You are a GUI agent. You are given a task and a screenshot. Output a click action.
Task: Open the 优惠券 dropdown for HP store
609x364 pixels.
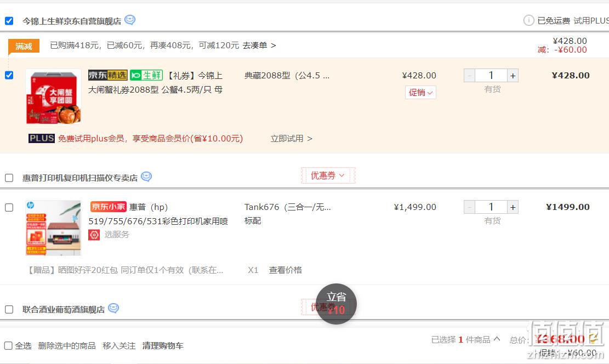pyautogui.click(x=328, y=175)
